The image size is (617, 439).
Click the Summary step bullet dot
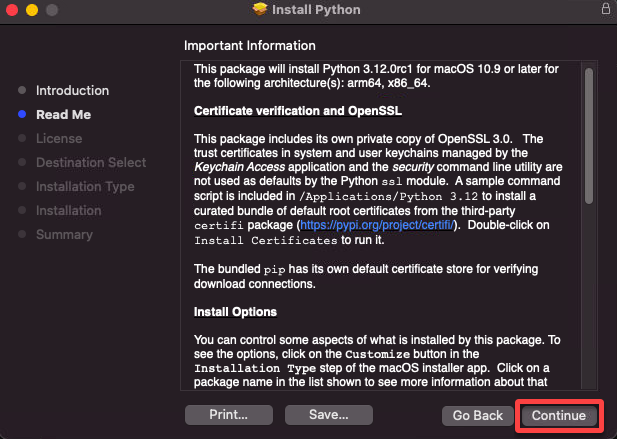(22, 234)
